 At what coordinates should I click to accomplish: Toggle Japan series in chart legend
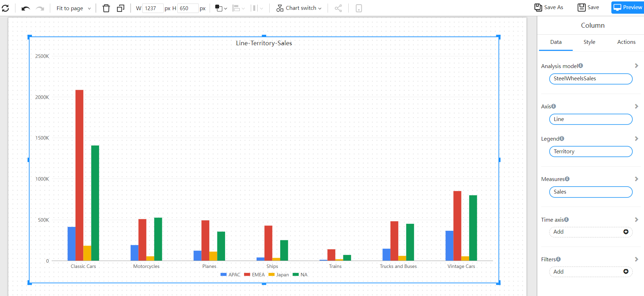279,275
